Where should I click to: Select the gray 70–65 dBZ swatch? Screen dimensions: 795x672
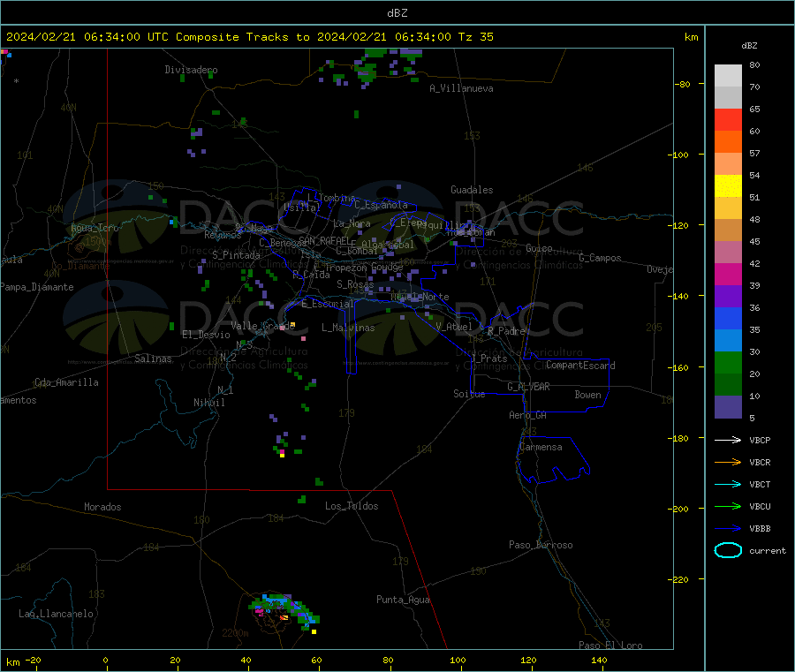pyautogui.click(x=728, y=98)
